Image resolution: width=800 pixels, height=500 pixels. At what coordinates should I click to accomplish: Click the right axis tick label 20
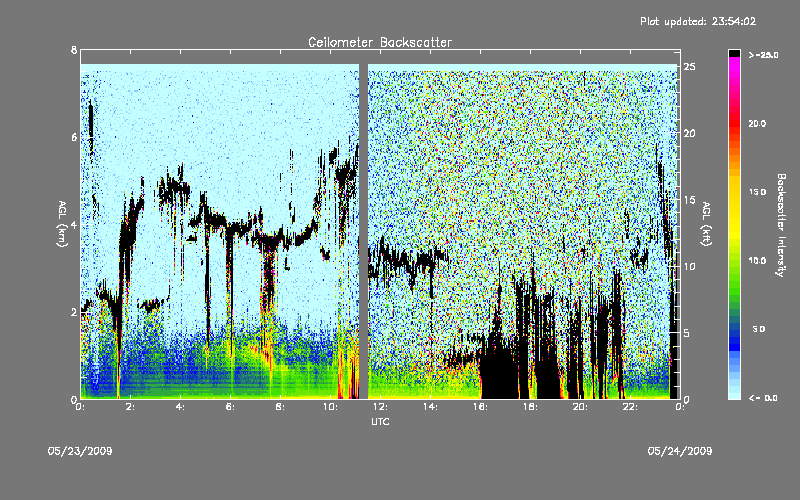689,133
